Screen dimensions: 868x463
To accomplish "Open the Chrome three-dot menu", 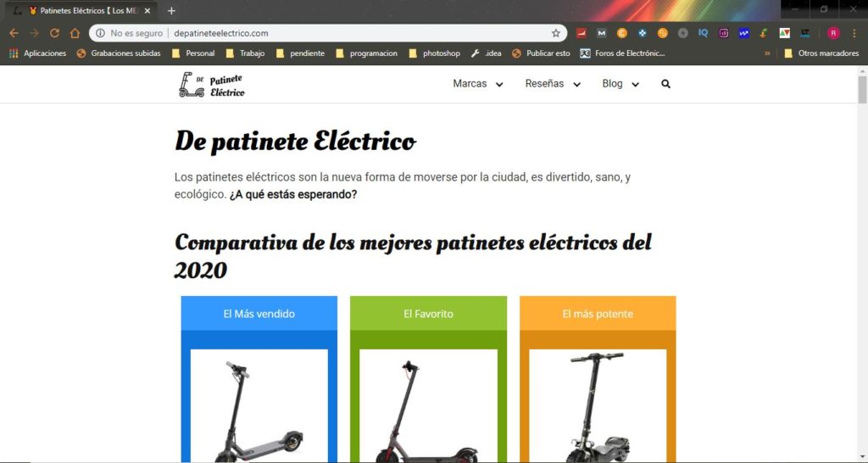I will [854, 33].
